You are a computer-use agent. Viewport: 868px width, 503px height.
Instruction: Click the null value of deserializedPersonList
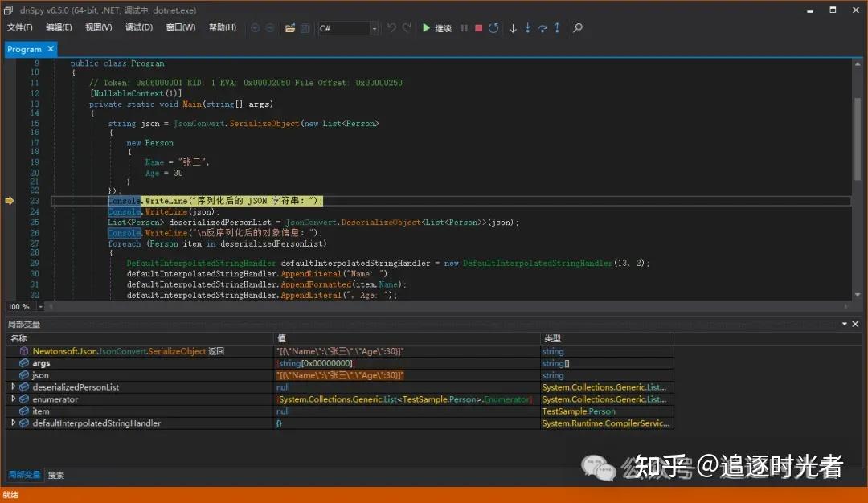[x=283, y=387]
